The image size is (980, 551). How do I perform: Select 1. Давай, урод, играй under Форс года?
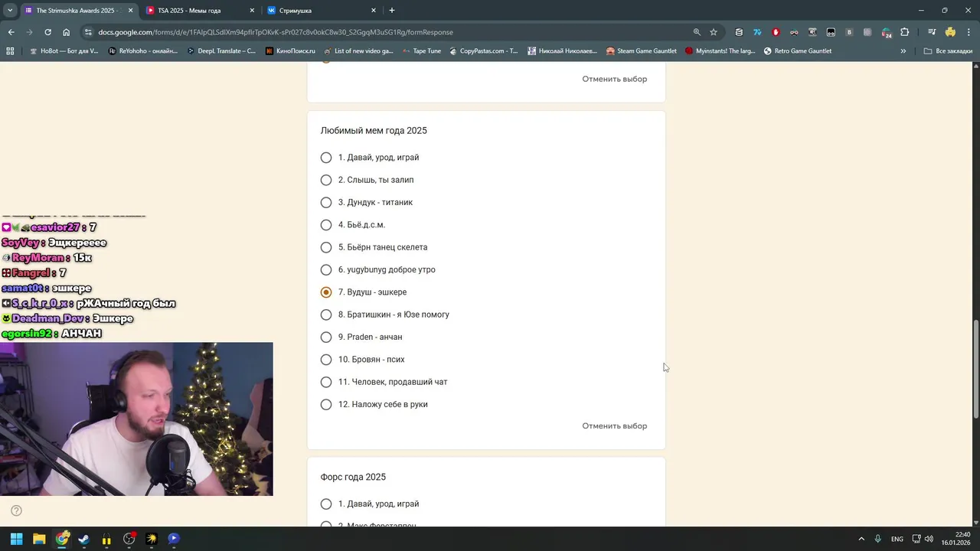(326, 504)
